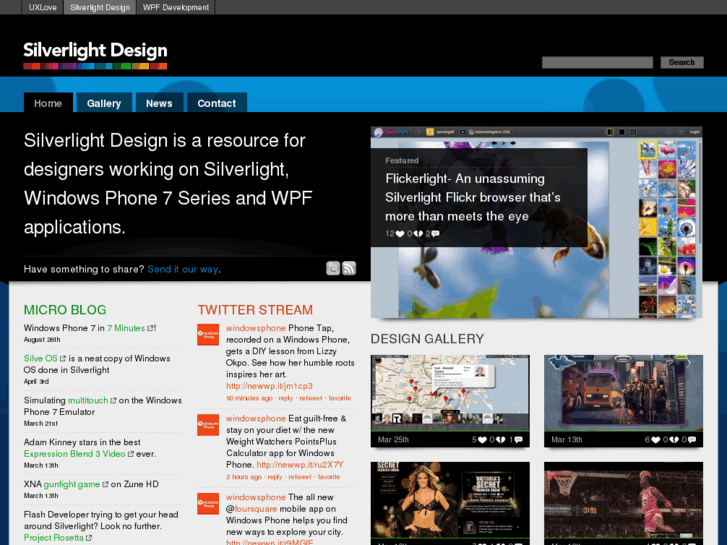Select WPF Development in top bar
The image size is (727, 545).
(x=176, y=7)
